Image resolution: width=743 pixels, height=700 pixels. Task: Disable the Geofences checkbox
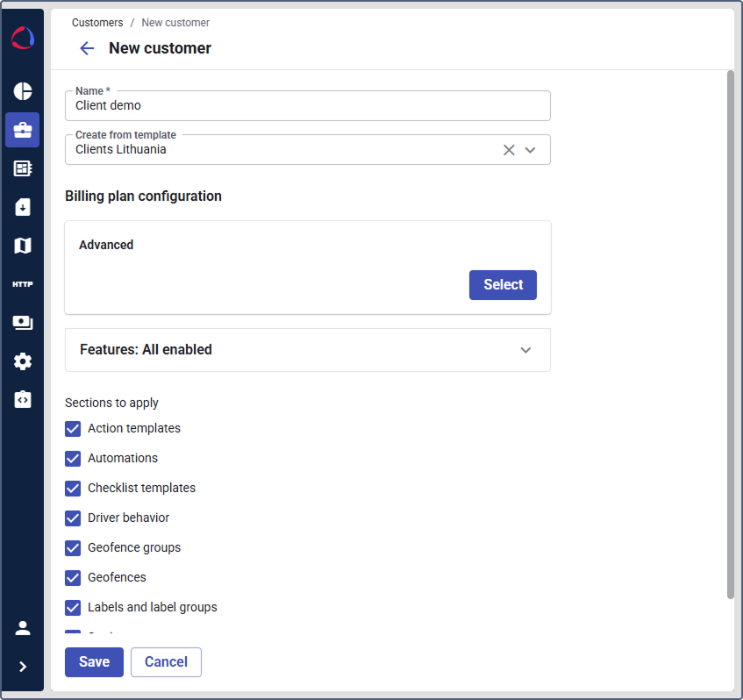[x=73, y=578]
